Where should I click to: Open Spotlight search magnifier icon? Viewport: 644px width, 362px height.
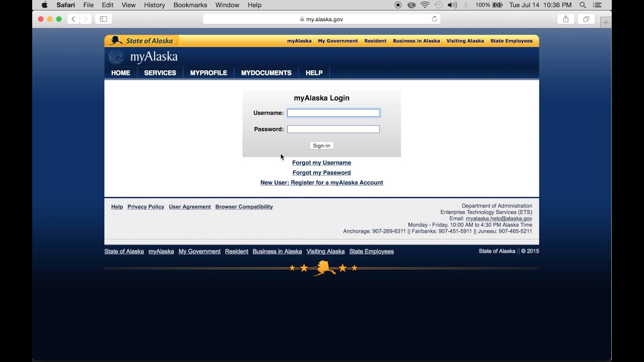point(583,5)
